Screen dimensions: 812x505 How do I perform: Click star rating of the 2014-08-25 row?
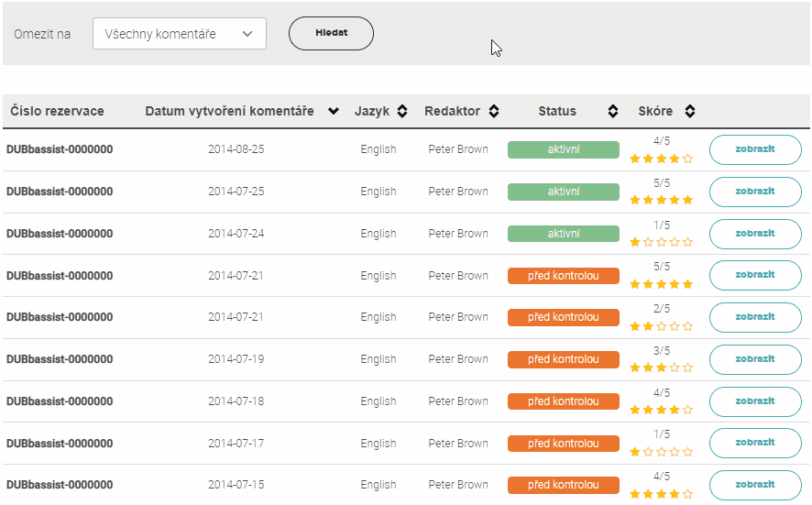tap(662, 159)
